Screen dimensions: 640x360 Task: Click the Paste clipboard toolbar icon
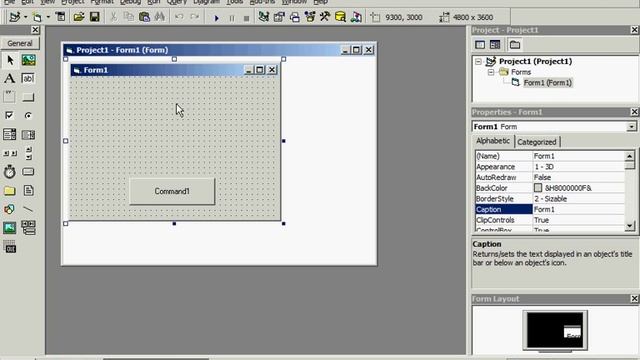click(x=144, y=17)
